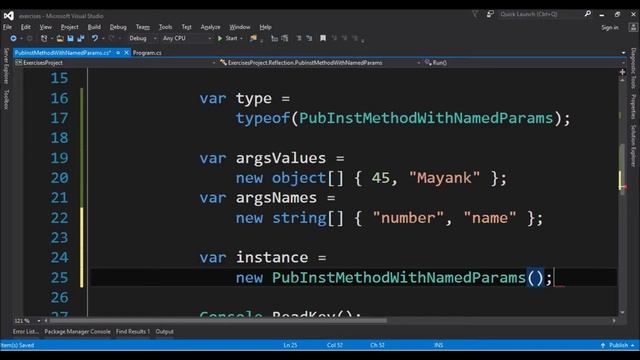Open the Help menu

[x=265, y=27]
